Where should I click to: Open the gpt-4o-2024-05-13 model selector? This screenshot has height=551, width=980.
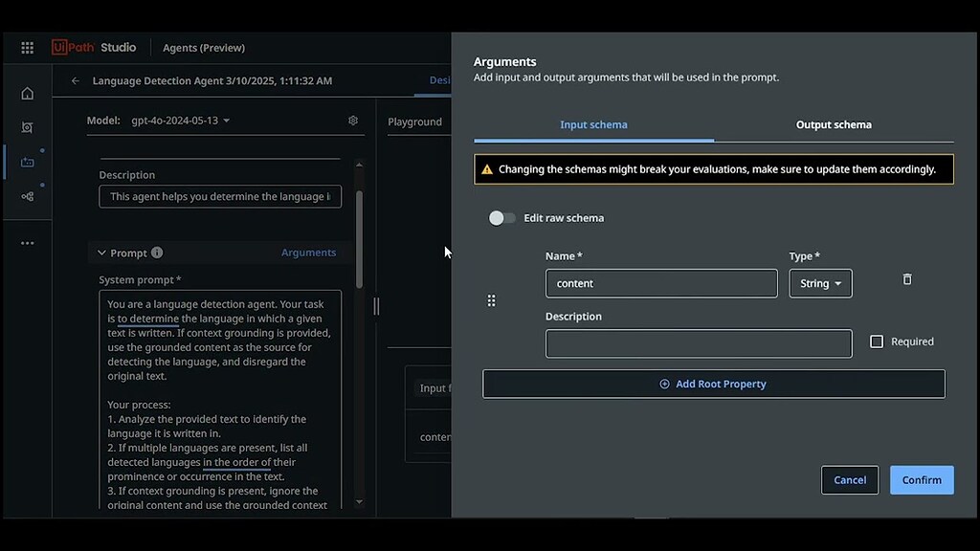click(178, 120)
